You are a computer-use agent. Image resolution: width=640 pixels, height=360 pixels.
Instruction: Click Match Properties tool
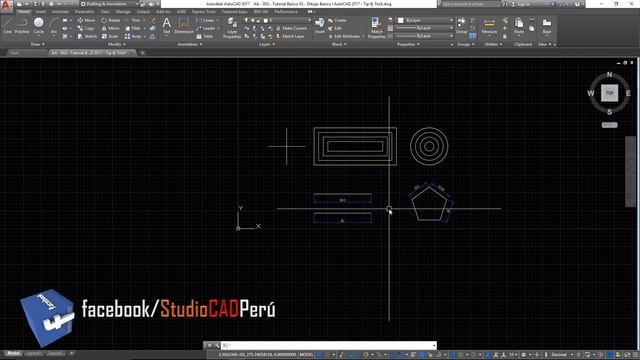point(376,28)
